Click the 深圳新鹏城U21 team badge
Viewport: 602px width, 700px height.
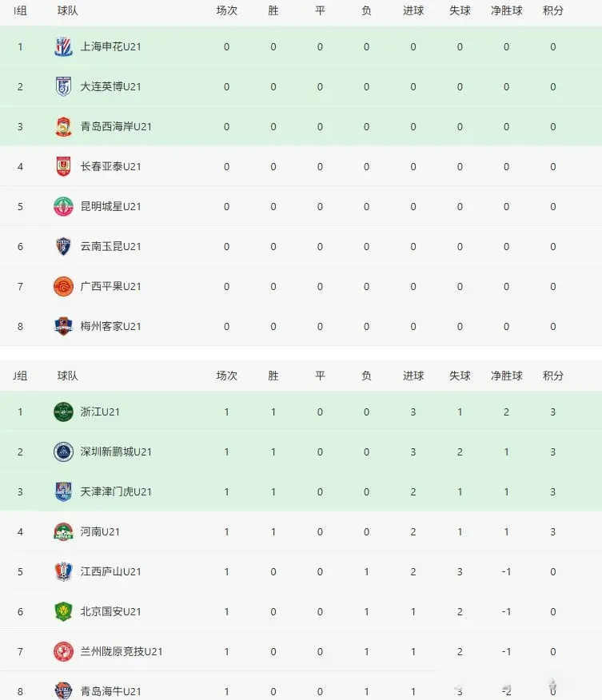63,452
